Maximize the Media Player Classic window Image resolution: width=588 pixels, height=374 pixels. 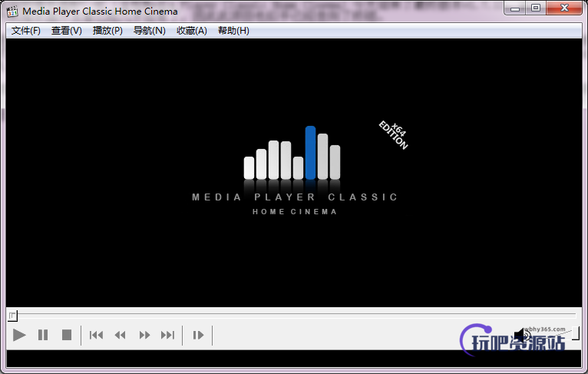coord(536,8)
